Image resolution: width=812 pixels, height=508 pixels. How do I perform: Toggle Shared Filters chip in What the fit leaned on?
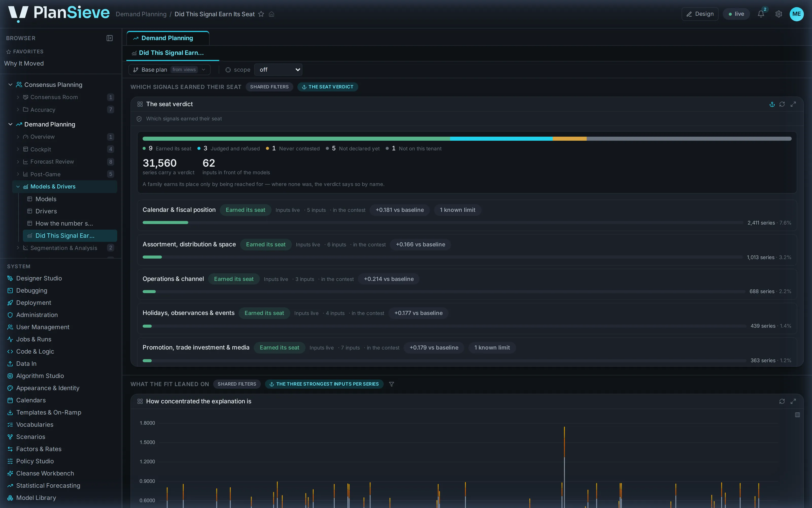click(x=237, y=384)
